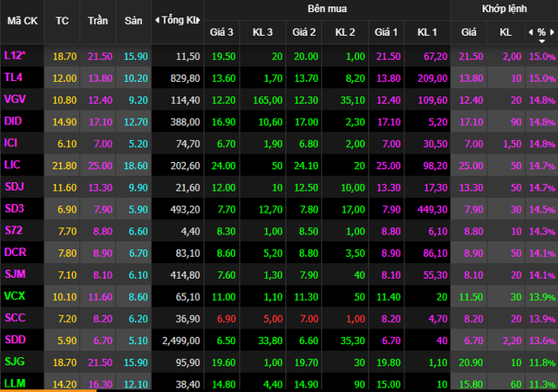Toggle sort arrow under % header

click(x=541, y=41)
